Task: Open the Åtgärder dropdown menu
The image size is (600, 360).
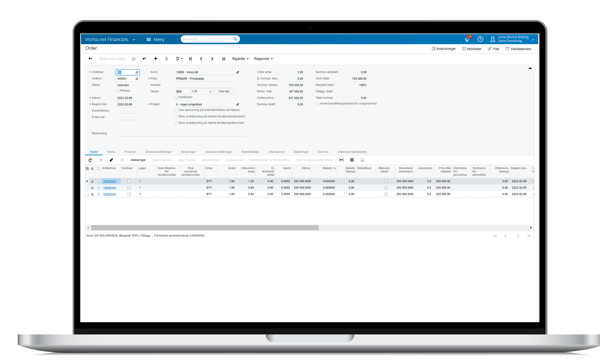Action: pyautogui.click(x=240, y=59)
